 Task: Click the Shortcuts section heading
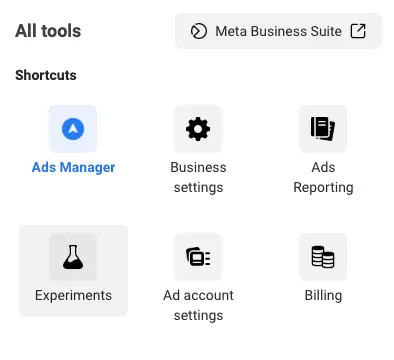coord(46,75)
